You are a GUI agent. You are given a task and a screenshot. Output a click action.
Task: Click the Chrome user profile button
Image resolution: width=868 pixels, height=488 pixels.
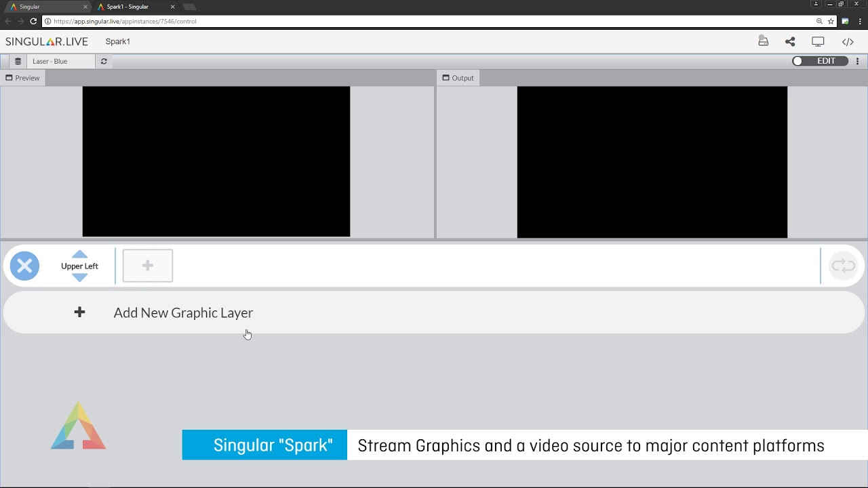pyautogui.click(x=816, y=4)
